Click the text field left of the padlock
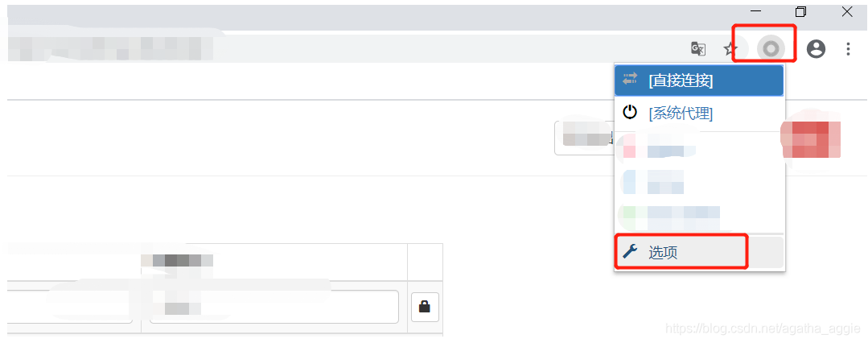This screenshot has width=868, height=343. click(x=274, y=307)
